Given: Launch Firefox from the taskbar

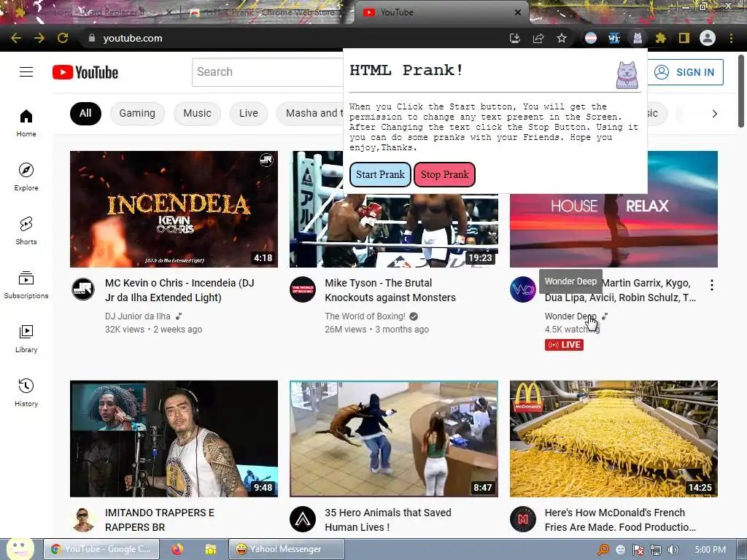Looking at the screenshot, I should pyautogui.click(x=177, y=549).
